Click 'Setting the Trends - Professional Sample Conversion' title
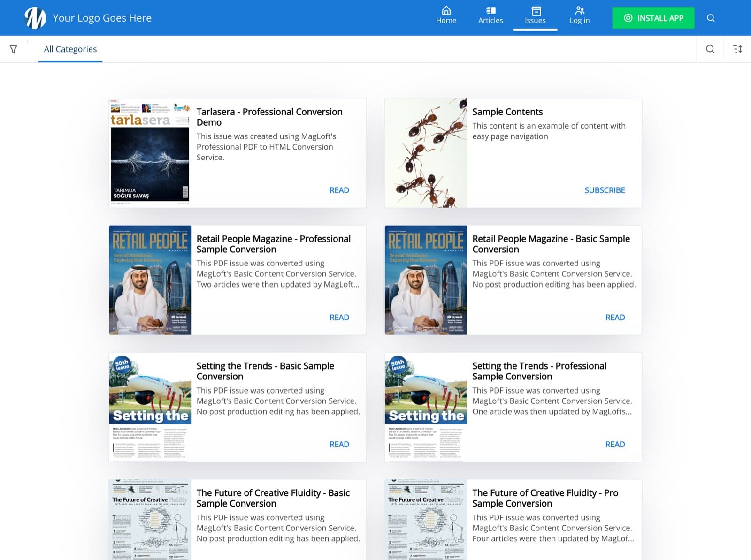 click(x=539, y=371)
